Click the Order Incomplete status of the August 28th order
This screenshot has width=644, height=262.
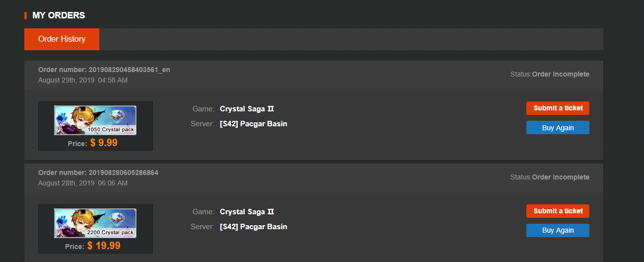pos(561,177)
